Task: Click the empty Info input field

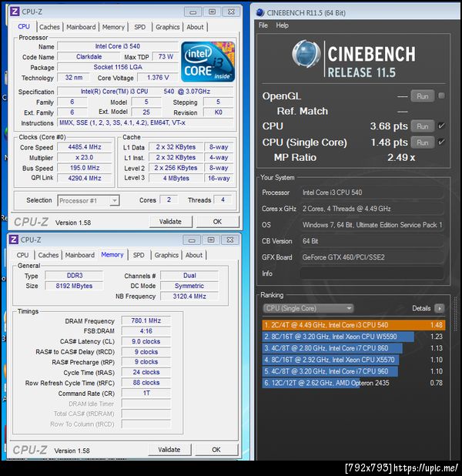Action: [372, 273]
